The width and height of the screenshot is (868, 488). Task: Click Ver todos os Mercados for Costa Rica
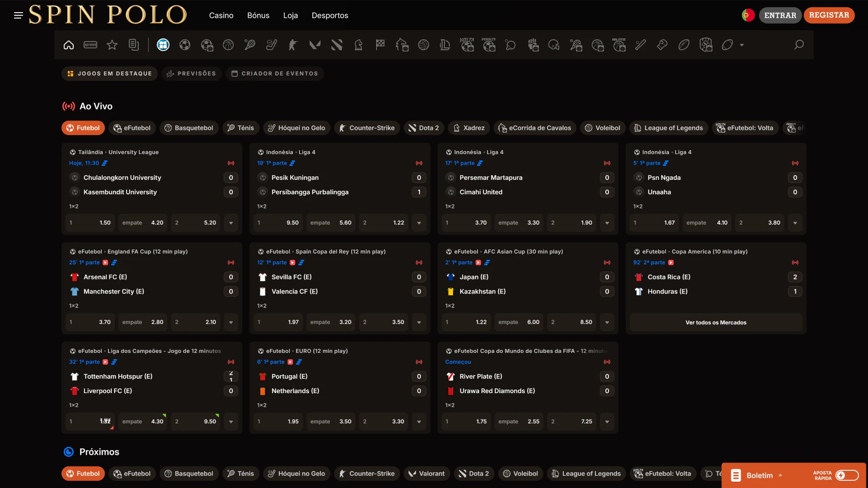[716, 322]
